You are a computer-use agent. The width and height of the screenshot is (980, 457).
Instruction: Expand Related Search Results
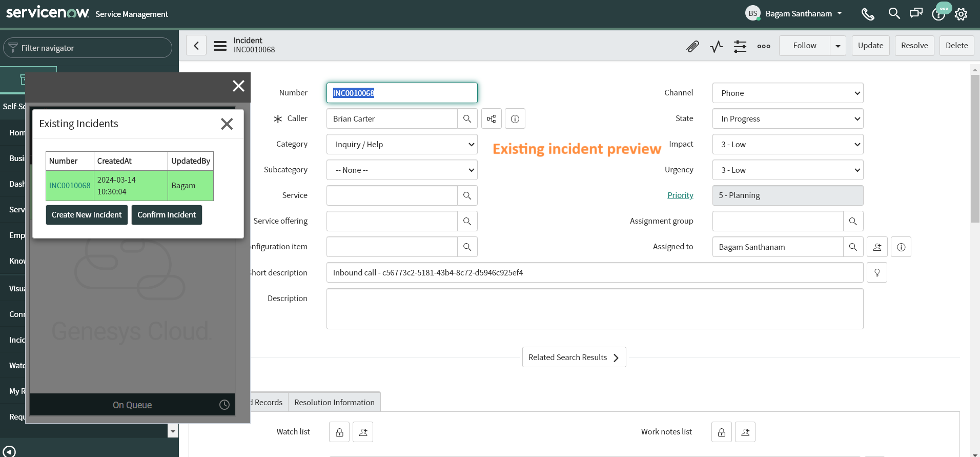click(x=574, y=357)
